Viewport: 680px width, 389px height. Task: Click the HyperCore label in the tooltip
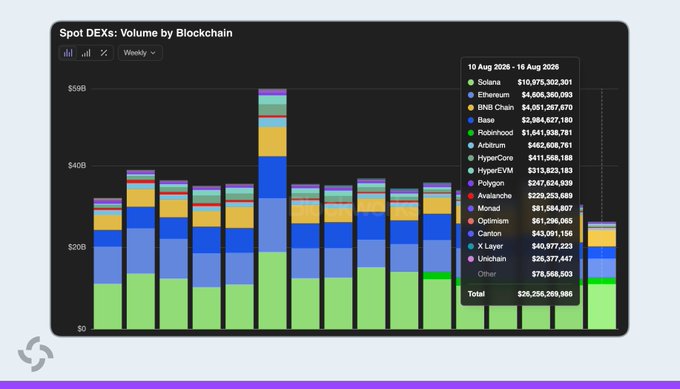[495, 158]
